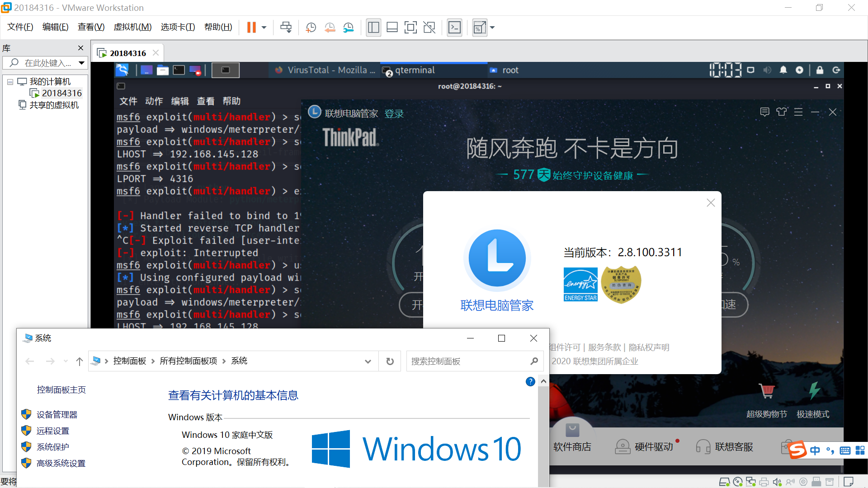Click the shirt skin icon in Lenovo manager
Image resolution: width=868 pixels, height=488 pixels.
(781, 112)
